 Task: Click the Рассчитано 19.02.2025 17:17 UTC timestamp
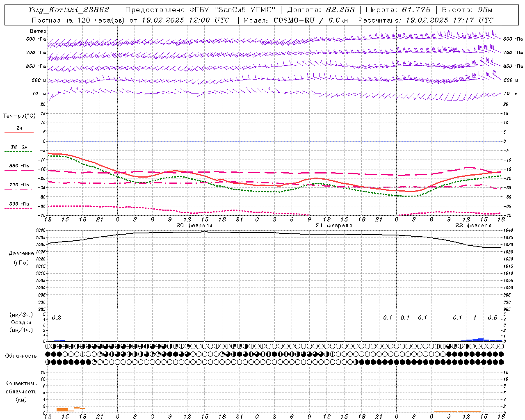(426, 20)
